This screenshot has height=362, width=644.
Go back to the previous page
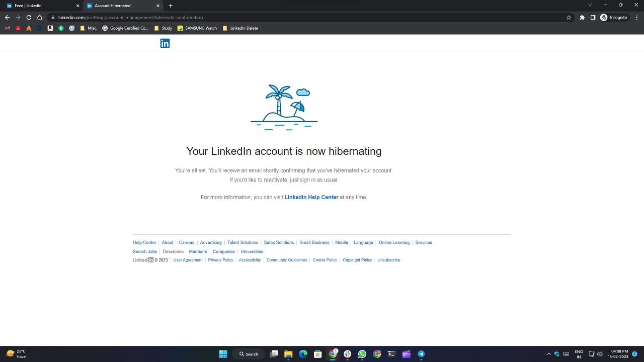[7, 17]
